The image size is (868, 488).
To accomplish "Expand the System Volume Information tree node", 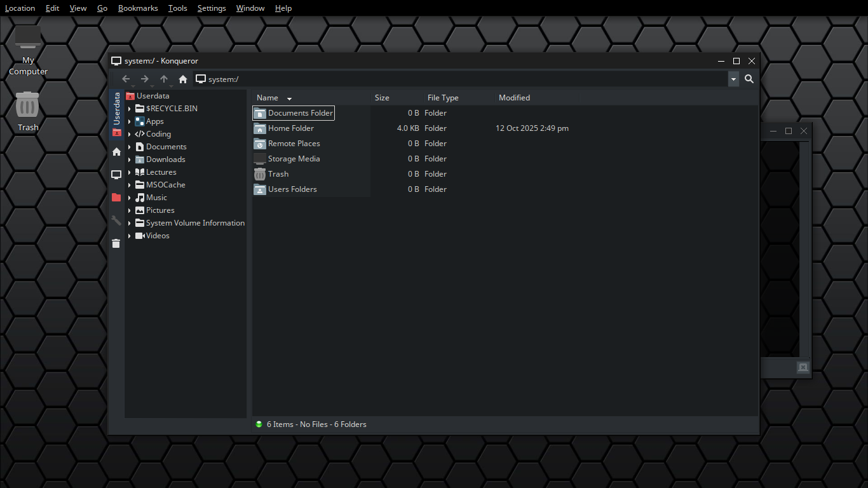I will [x=130, y=223].
